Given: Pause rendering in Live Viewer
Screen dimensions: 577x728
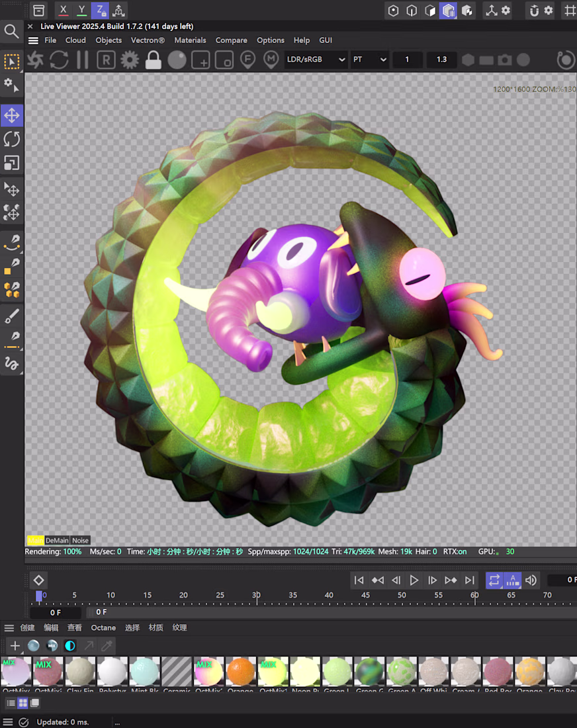Looking at the screenshot, I should [82, 60].
